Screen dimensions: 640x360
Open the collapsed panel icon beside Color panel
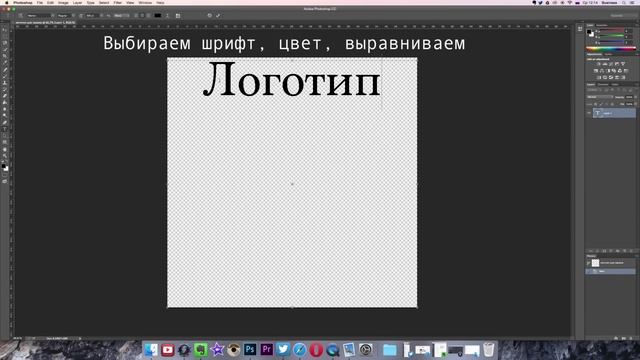[580, 29]
